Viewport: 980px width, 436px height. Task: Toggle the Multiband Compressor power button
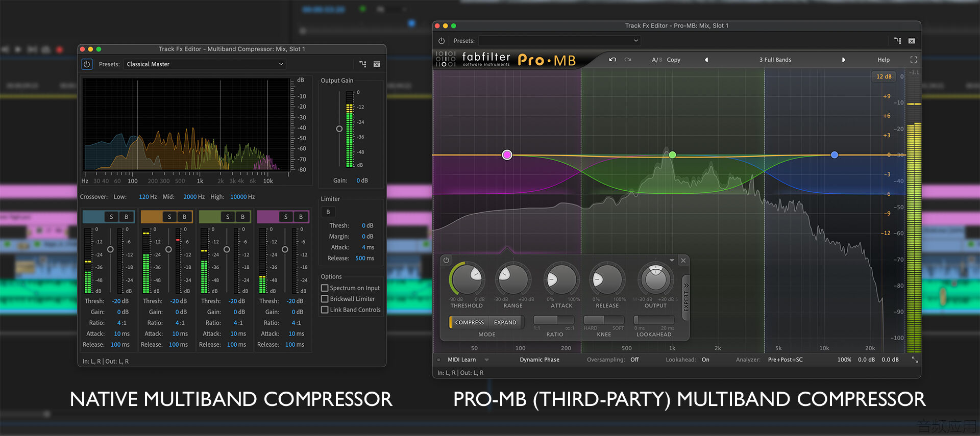[87, 64]
